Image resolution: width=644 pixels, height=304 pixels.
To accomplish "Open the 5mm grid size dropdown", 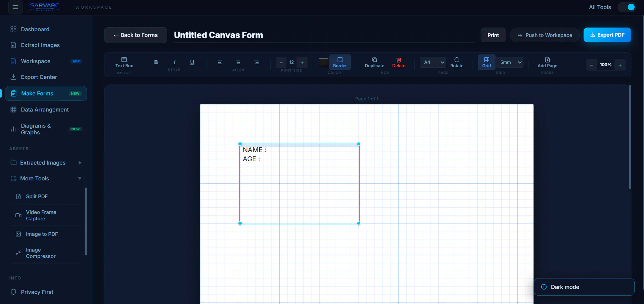I will (x=510, y=62).
